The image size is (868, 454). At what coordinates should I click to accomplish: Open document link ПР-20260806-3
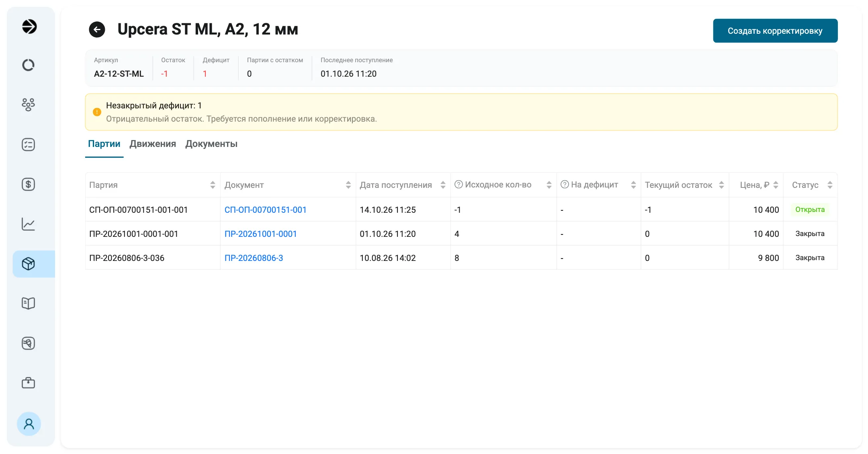coord(254,258)
